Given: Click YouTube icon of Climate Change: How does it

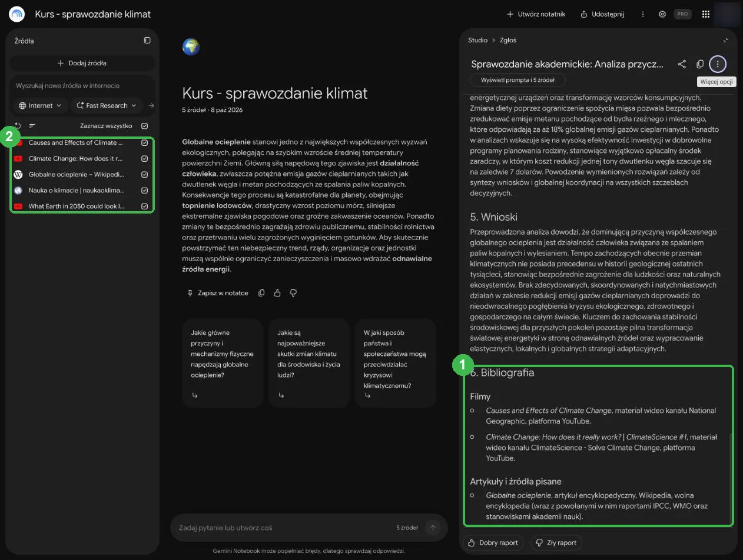Looking at the screenshot, I should pos(18,158).
